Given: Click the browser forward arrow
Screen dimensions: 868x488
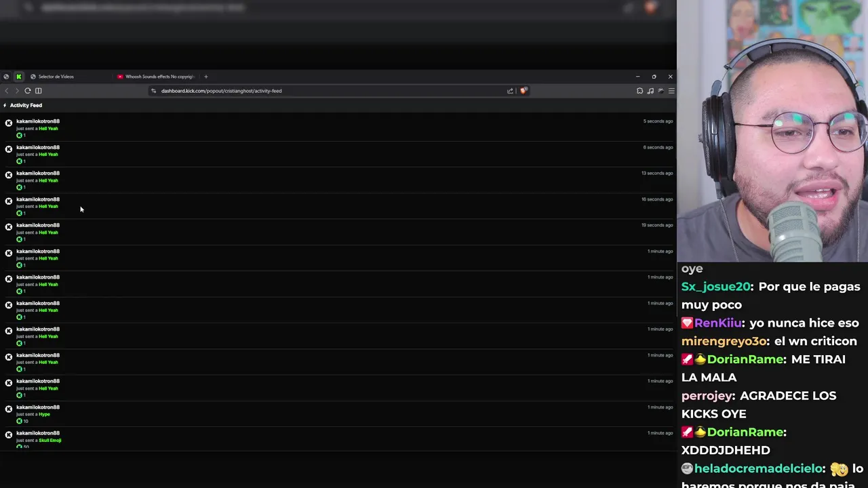Looking at the screenshot, I should (17, 91).
